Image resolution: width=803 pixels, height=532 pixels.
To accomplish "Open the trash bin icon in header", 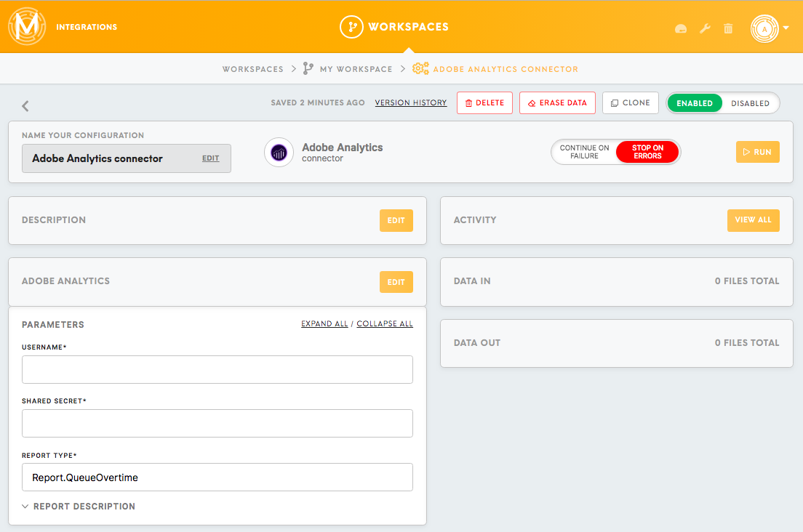I will (728, 28).
